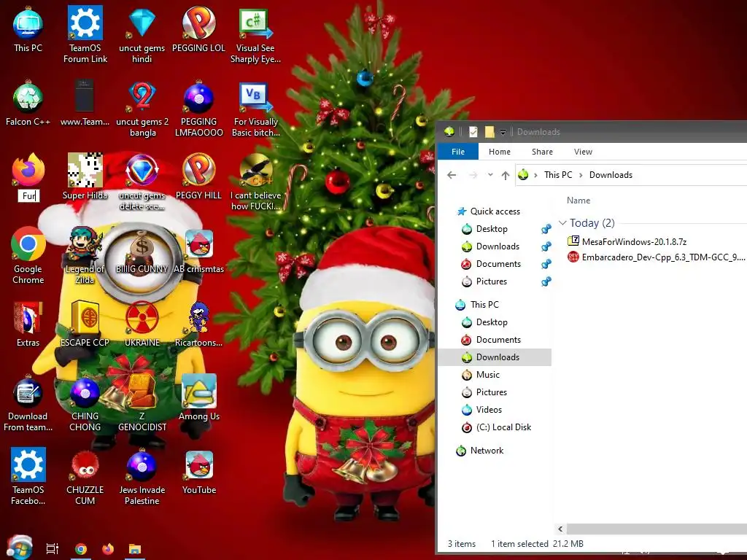Select the Among Us desktop icon
Viewport: 747px width, 560px height.
click(199, 397)
